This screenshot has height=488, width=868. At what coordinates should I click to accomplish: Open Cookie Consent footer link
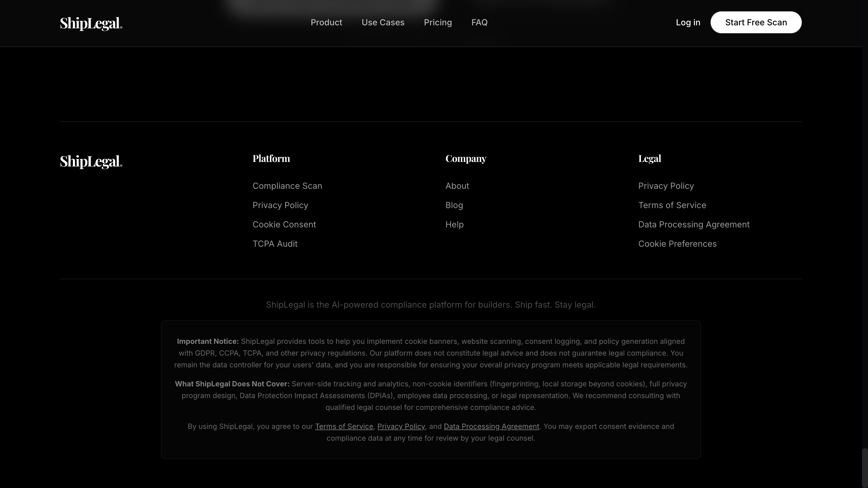pyautogui.click(x=284, y=224)
